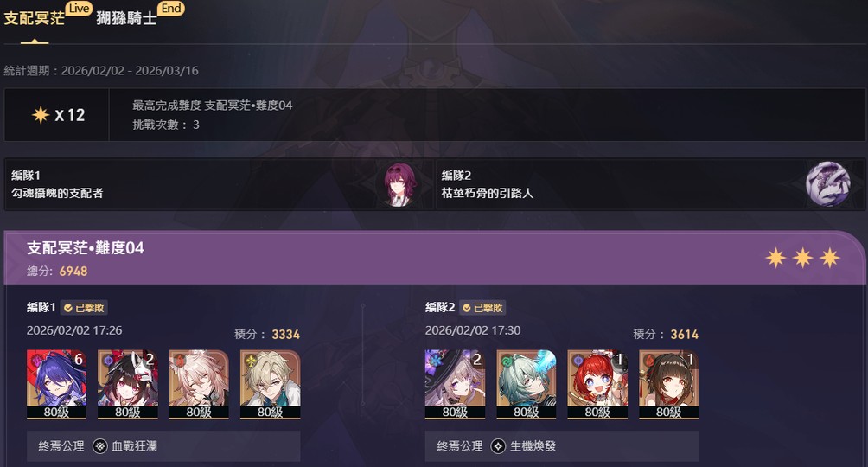Select the blue-haired level 80 character with rank 6

pos(56,384)
